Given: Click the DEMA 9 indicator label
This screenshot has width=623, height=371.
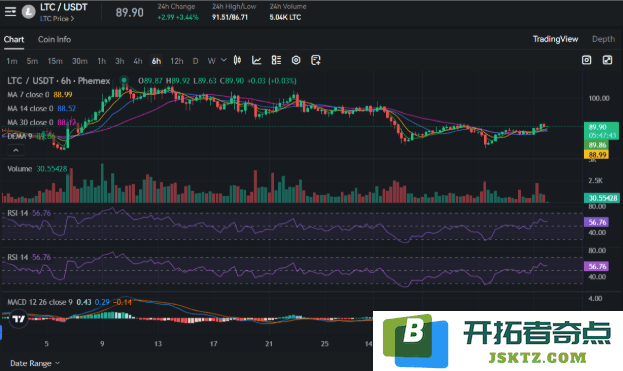Looking at the screenshot, I should pos(19,136).
